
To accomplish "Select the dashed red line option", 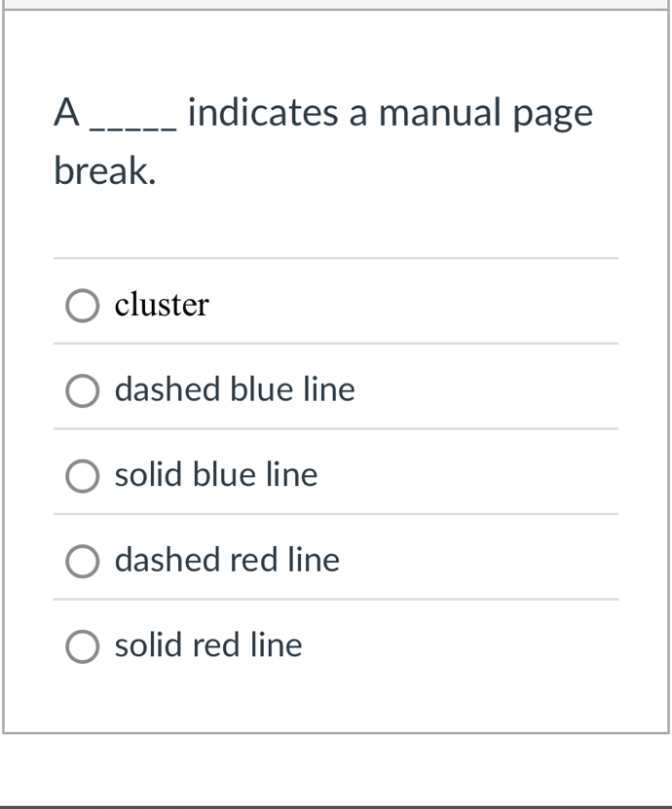I will point(82,561).
